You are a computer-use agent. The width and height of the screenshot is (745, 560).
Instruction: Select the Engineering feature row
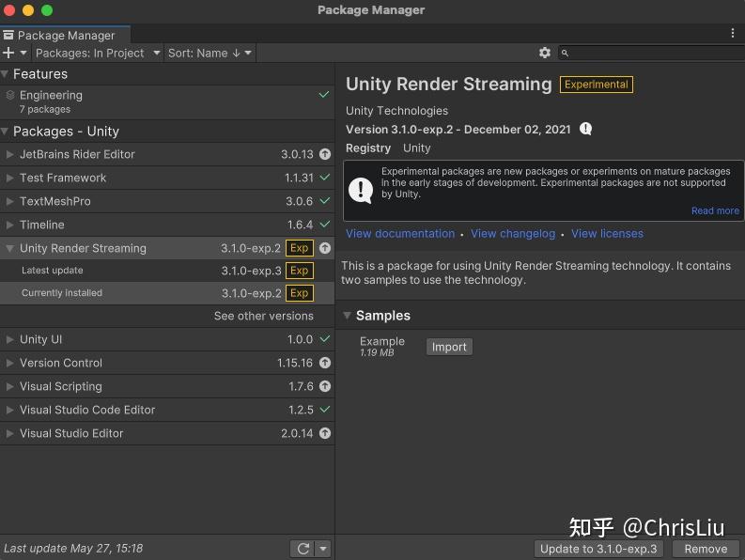[x=167, y=101]
